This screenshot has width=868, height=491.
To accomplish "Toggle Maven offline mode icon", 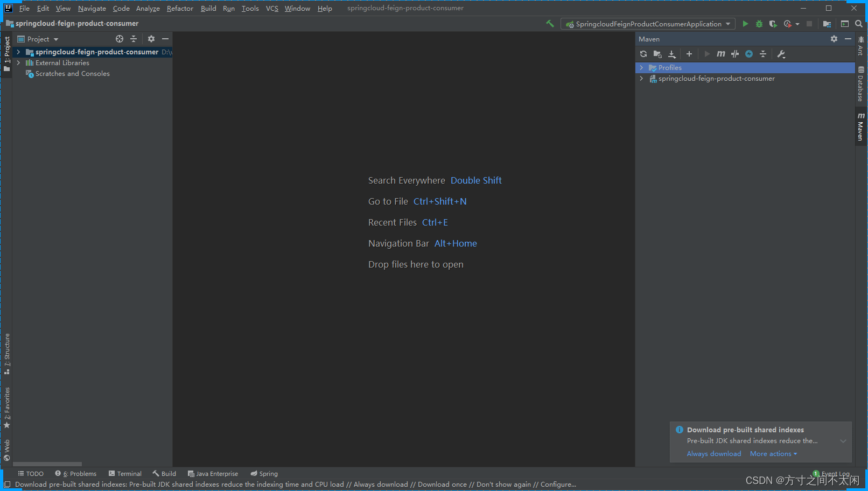I will point(735,54).
